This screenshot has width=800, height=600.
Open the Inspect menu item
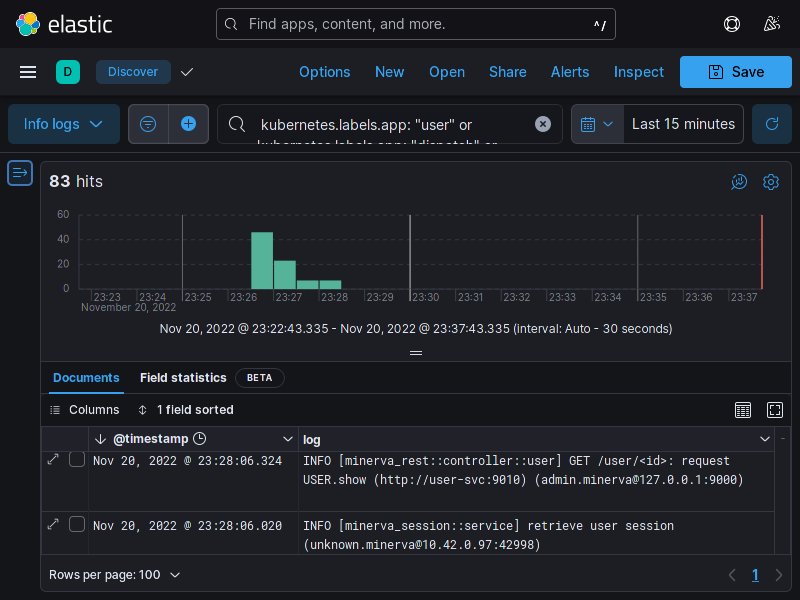click(638, 72)
